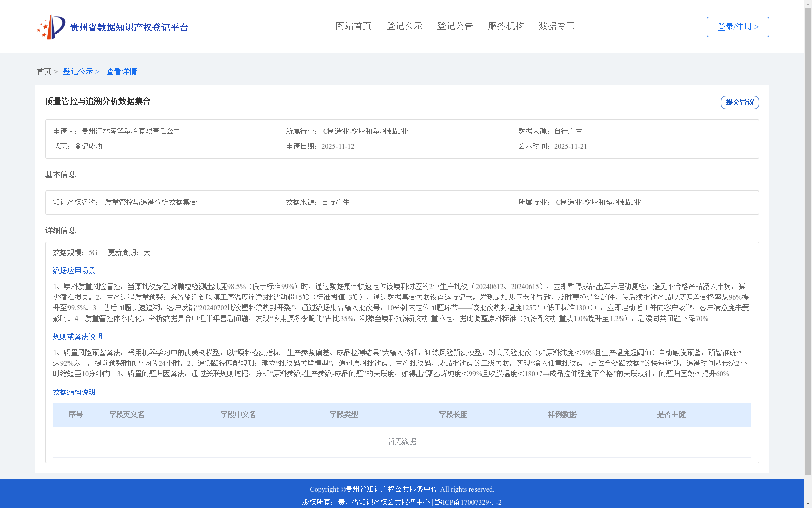Select 服务机构 in the navigation bar
This screenshot has width=812, height=508.
tap(506, 26)
